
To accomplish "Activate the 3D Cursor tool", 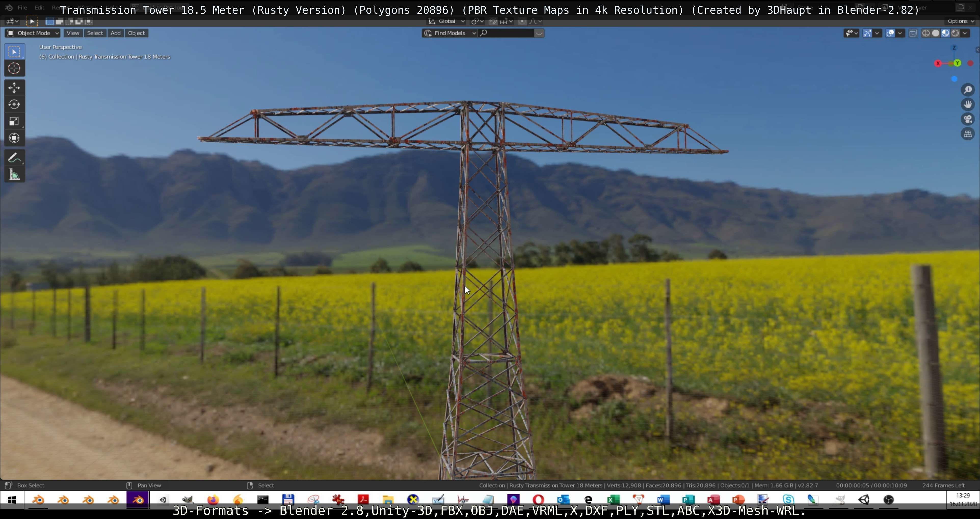I will (x=15, y=69).
